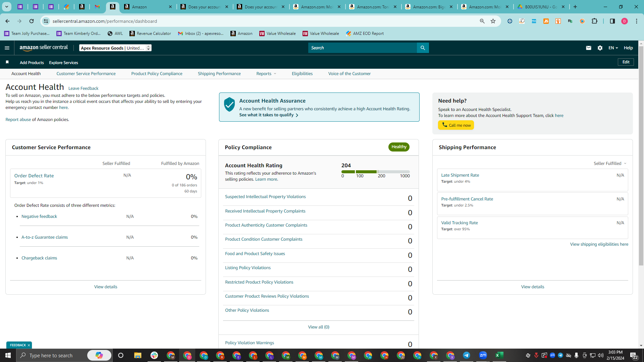The height and width of the screenshot is (362, 644).
Task: Open the browser extensions puzzle icon
Action: pos(594,21)
